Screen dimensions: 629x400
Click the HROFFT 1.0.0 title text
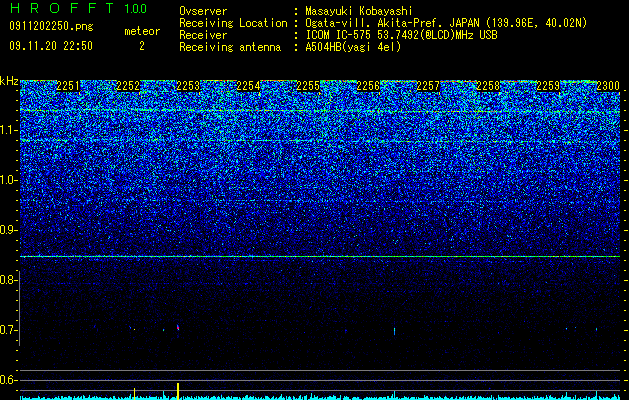[78, 8]
